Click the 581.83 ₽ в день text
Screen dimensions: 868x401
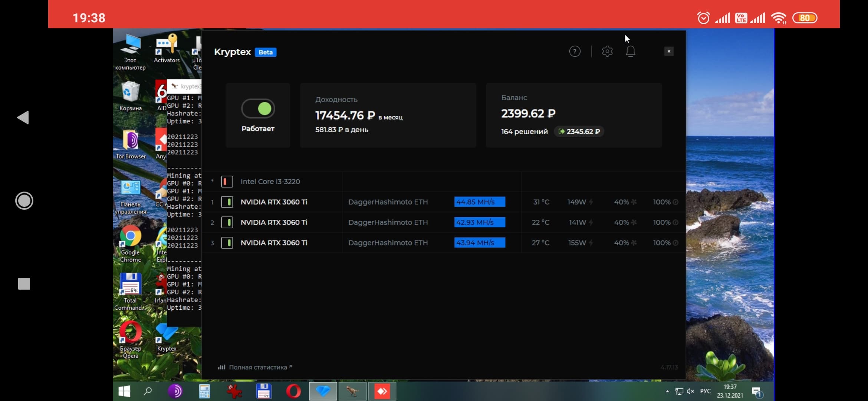(342, 130)
